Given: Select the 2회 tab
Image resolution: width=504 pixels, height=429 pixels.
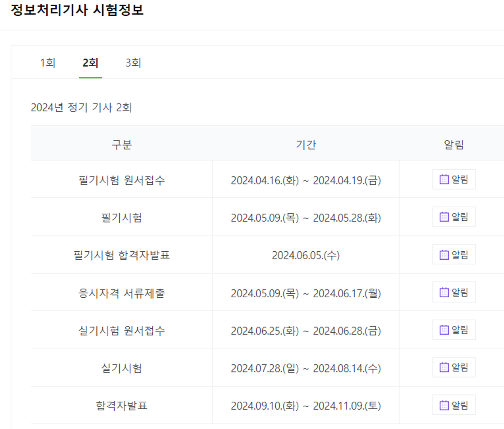Looking at the screenshot, I should (x=91, y=63).
